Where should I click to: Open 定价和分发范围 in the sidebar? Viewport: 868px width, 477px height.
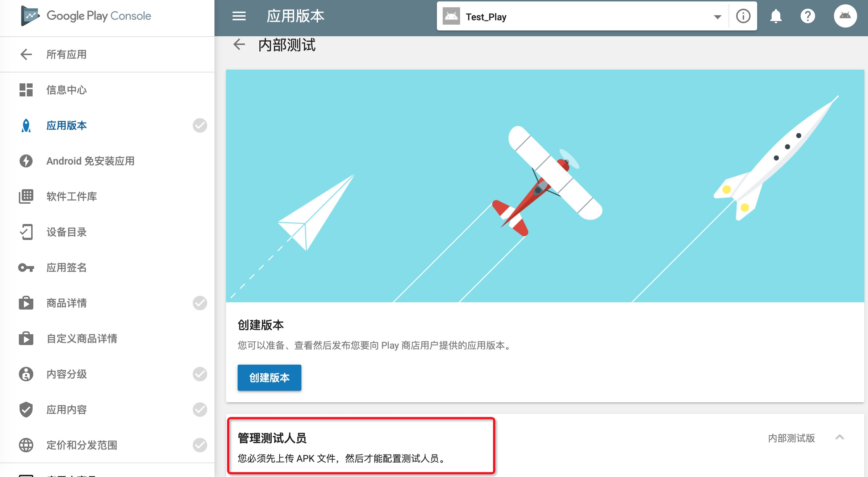pos(82,445)
